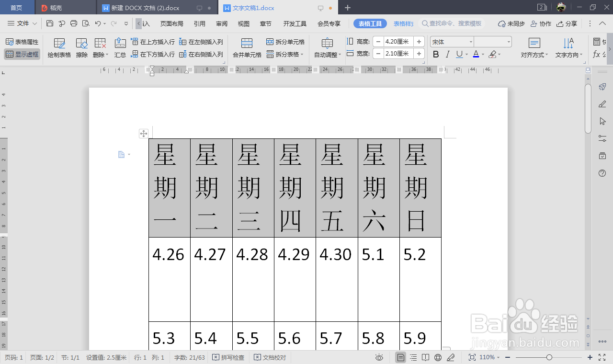This screenshot has width=613, height=364.
Task: Click the zoom slider handle
Action: (x=549, y=357)
